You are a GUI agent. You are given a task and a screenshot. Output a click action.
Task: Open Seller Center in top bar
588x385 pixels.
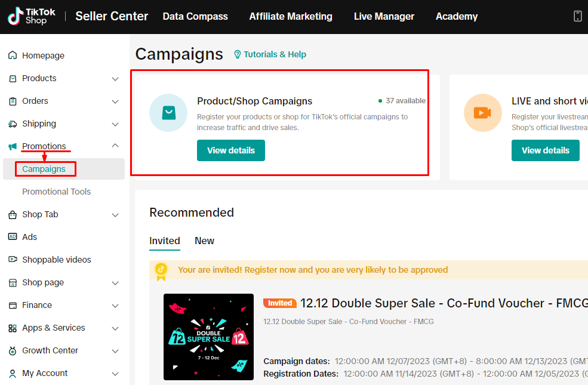point(112,16)
